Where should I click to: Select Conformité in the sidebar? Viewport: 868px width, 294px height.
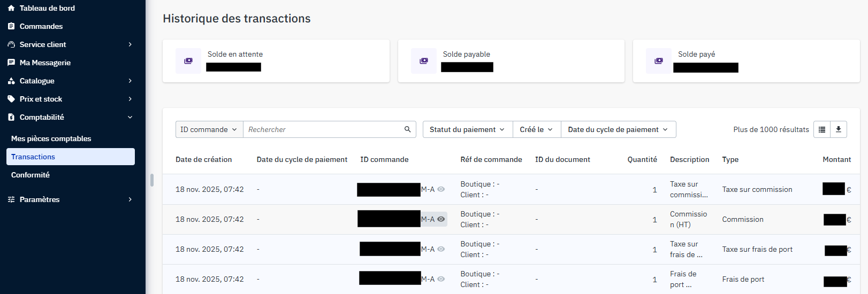pos(31,175)
